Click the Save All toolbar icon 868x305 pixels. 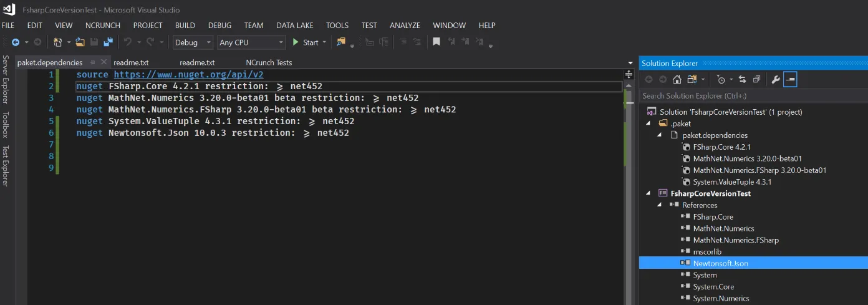pos(108,42)
